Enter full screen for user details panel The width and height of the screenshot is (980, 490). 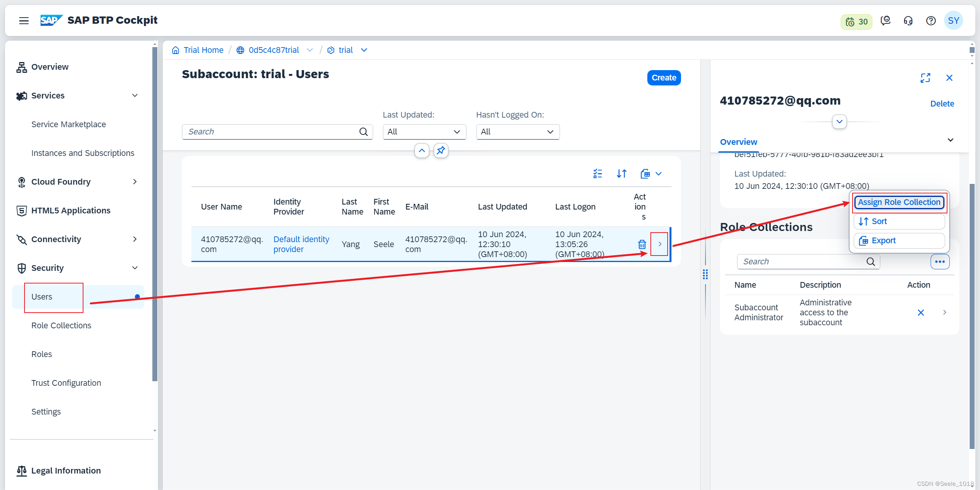[925, 78]
